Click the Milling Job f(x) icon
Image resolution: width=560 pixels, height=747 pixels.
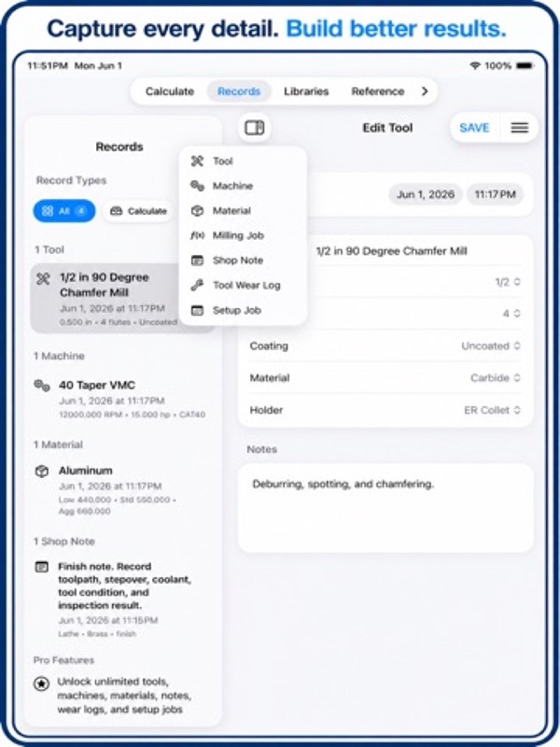pyautogui.click(x=197, y=235)
